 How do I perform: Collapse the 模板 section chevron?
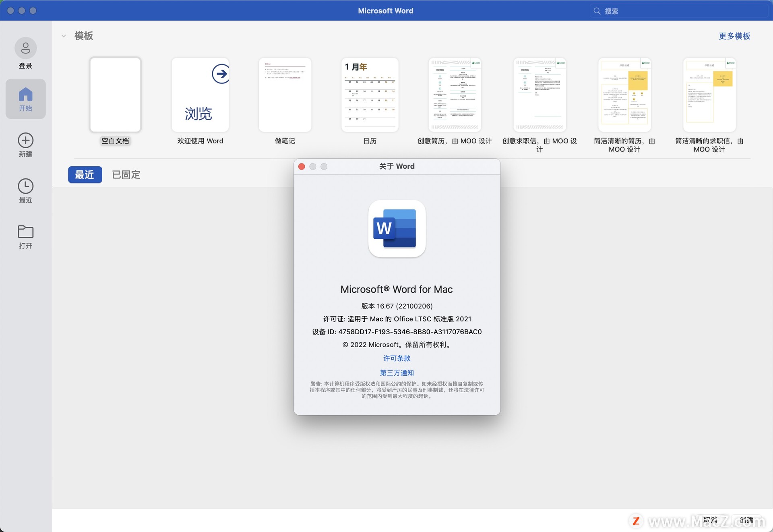[64, 36]
